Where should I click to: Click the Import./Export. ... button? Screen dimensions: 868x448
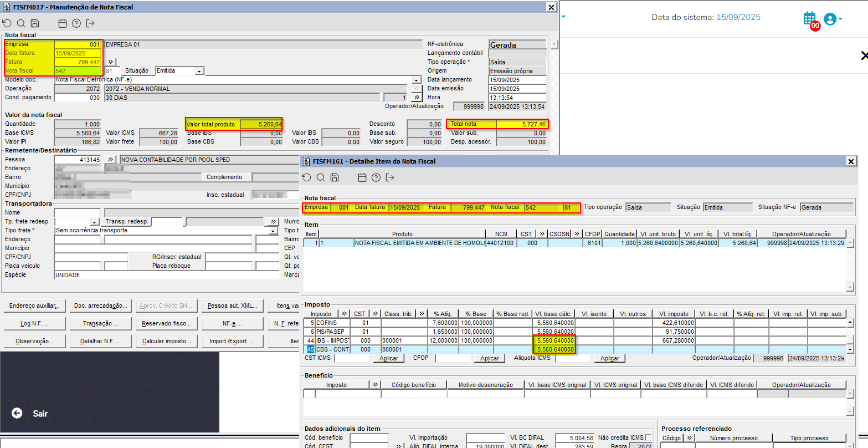(233, 341)
